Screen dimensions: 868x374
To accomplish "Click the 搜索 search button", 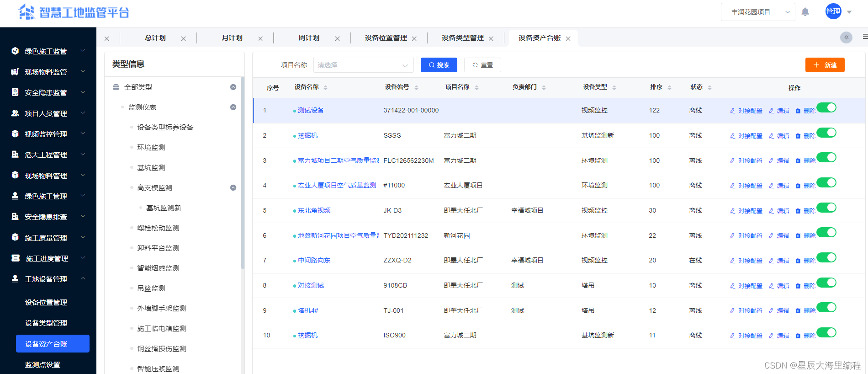I will (x=439, y=65).
